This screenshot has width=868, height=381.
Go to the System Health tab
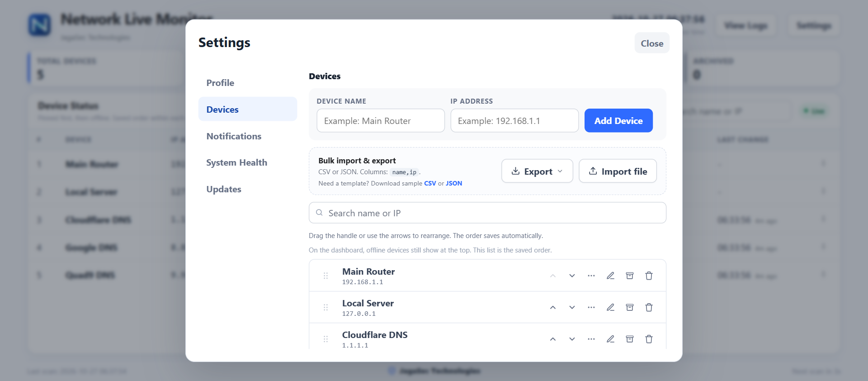tap(248, 162)
